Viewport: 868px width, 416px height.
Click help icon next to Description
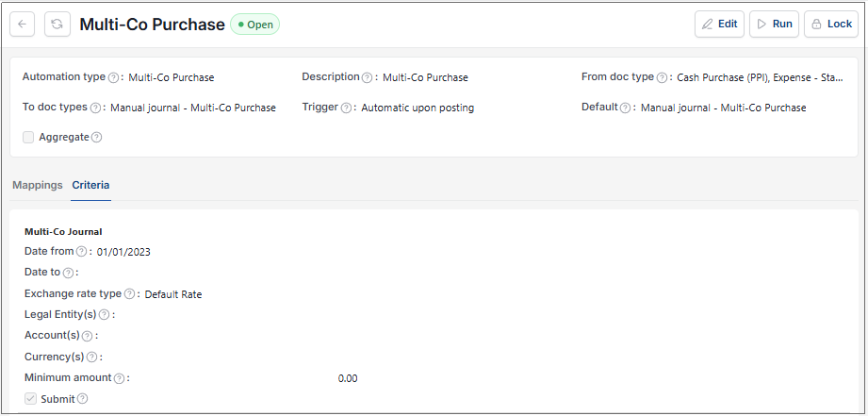coord(367,77)
